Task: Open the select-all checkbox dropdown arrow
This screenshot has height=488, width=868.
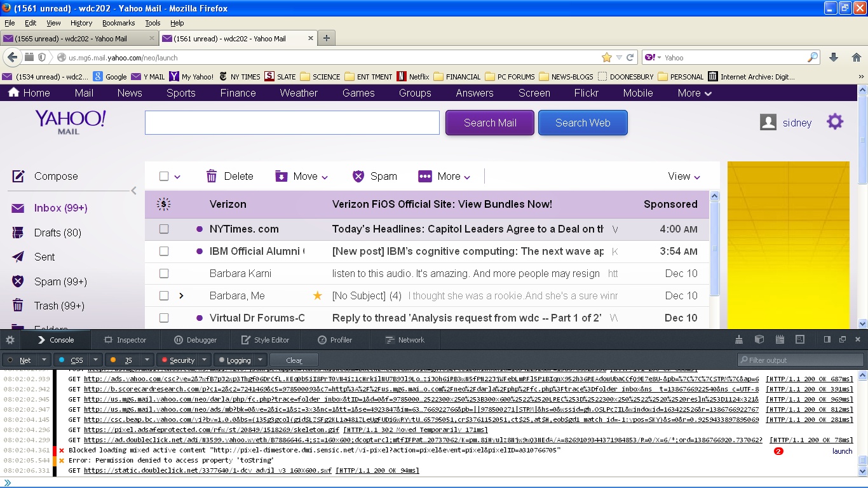Action: coord(177,177)
